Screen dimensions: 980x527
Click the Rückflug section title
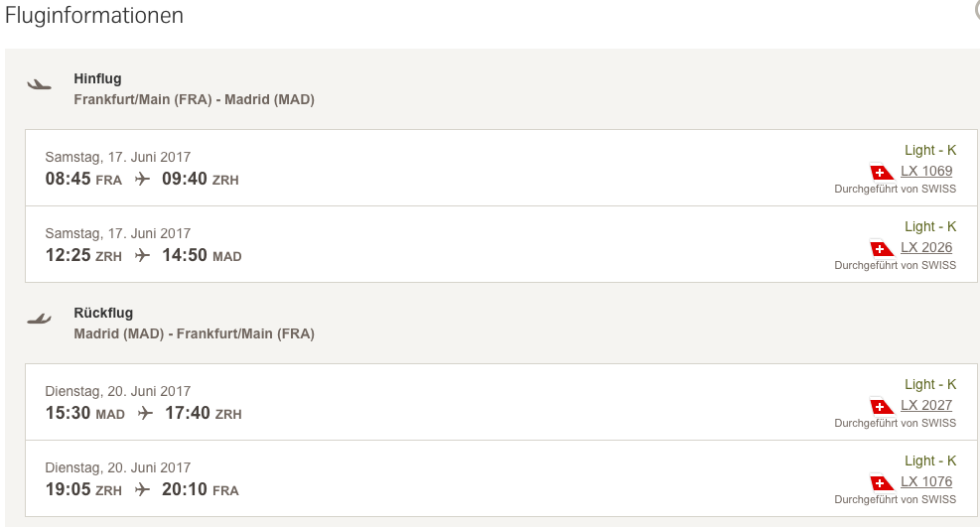point(103,313)
